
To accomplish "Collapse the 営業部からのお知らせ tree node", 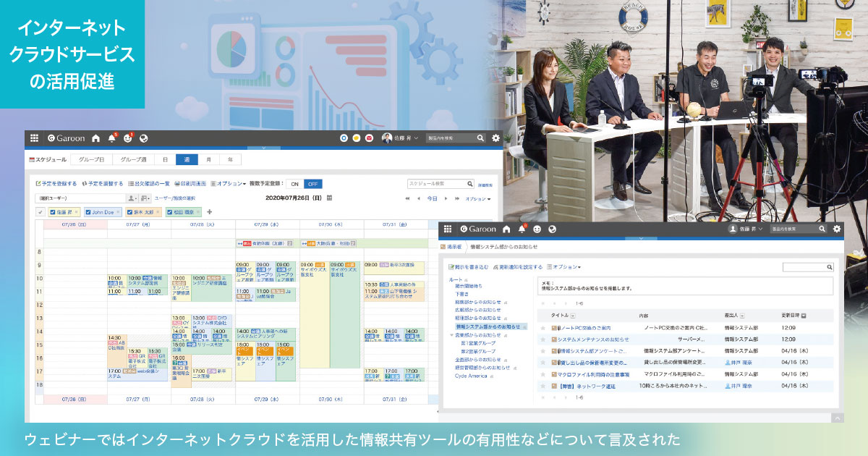I will (x=451, y=335).
